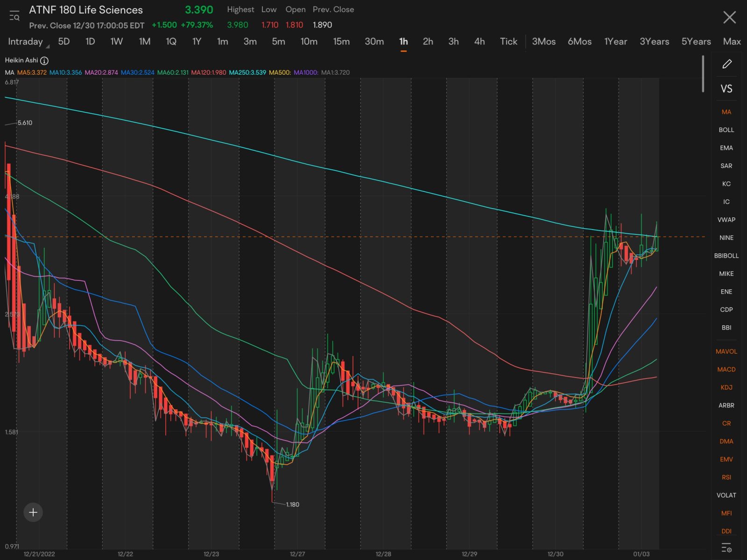Enable the SAR indicator
Screen dimensions: 747x560
click(726, 166)
